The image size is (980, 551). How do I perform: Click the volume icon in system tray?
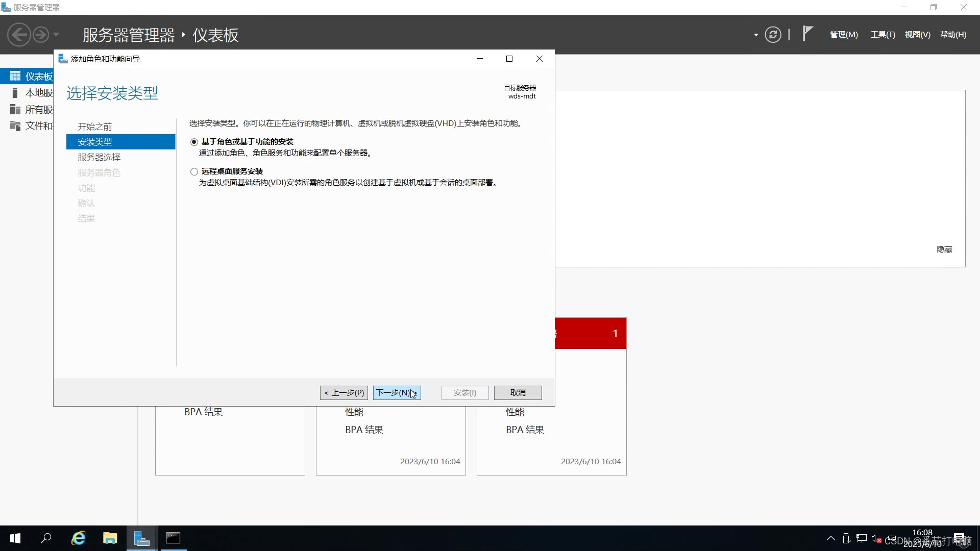coord(876,538)
